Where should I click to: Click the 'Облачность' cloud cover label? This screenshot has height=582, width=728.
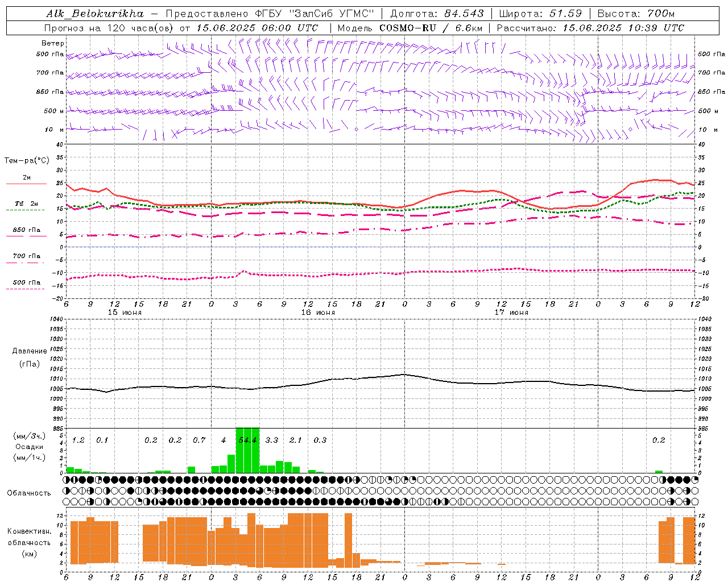point(29,493)
